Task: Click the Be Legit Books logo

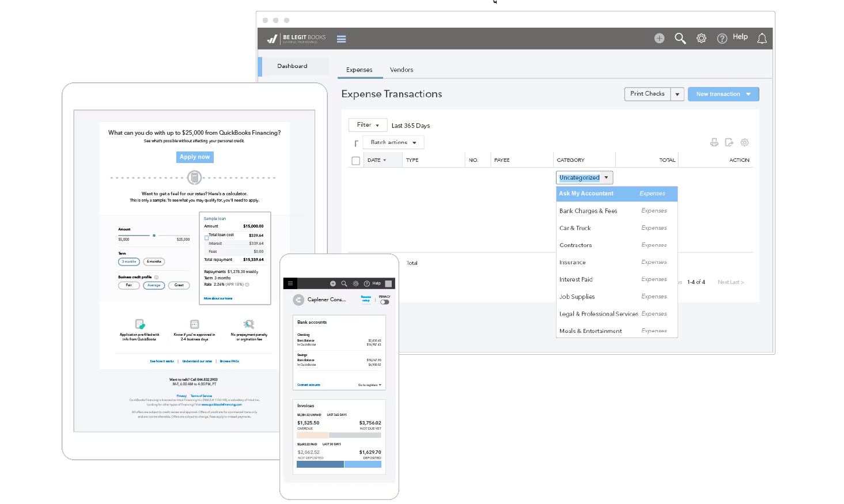Action: (x=296, y=39)
